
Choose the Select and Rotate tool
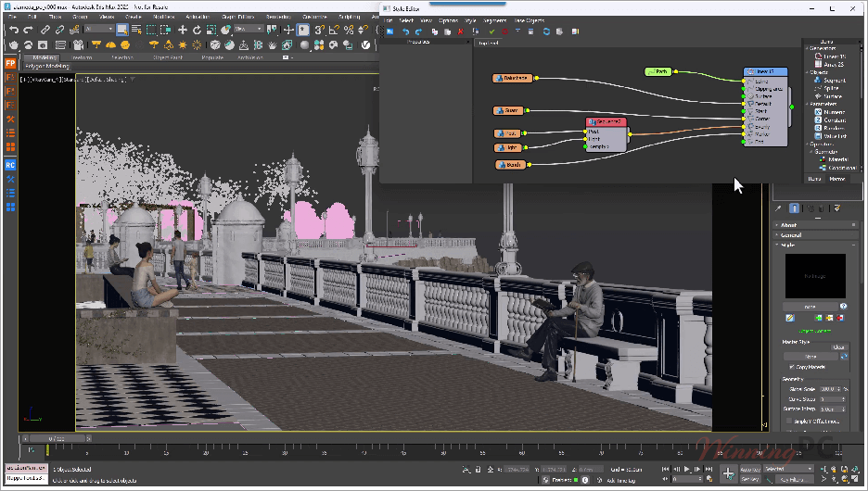pos(197,30)
